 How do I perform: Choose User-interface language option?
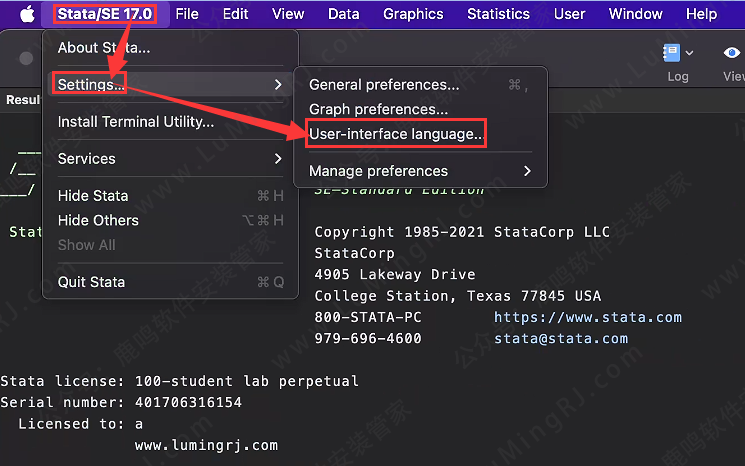pyautogui.click(x=396, y=133)
